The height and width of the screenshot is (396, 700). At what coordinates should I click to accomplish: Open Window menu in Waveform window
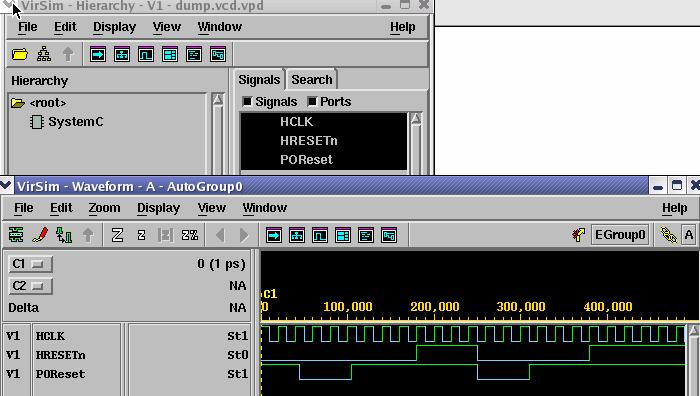point(265,208)
